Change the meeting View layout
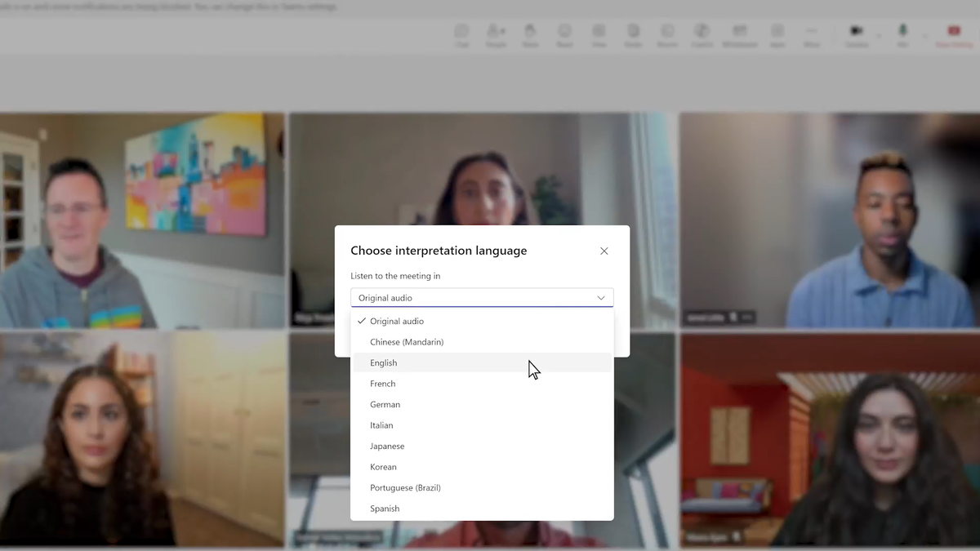Viewport: 980px width, 551px height. [599, 35]
